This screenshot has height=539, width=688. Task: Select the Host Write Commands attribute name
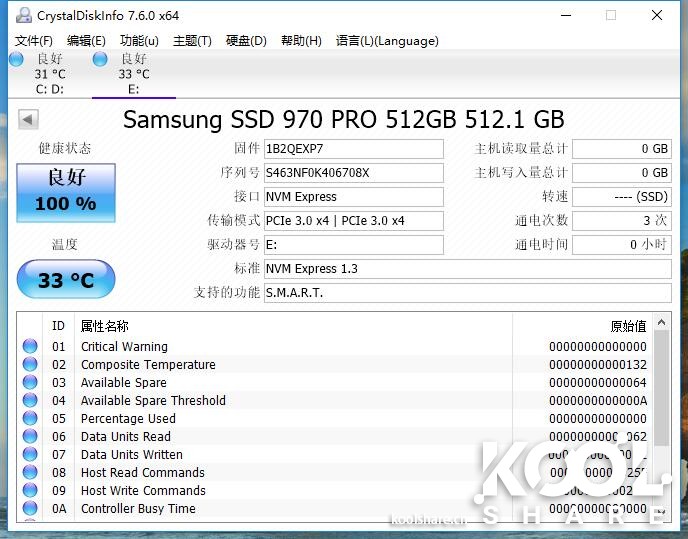pos(143,491)
